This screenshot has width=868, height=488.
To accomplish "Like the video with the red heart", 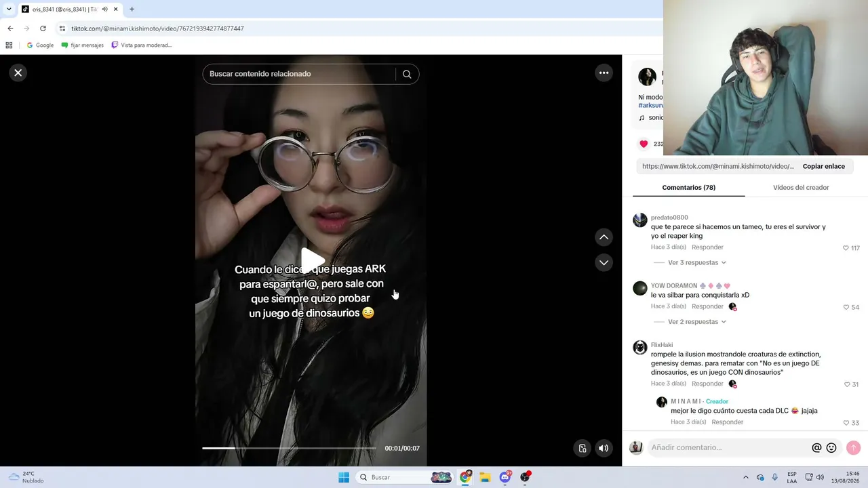I will pyautogui.click(x=644, y=144).
